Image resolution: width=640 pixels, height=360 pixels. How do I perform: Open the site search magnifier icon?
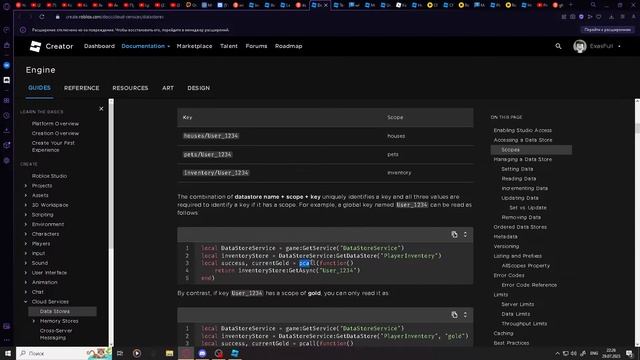click(558, 46)
